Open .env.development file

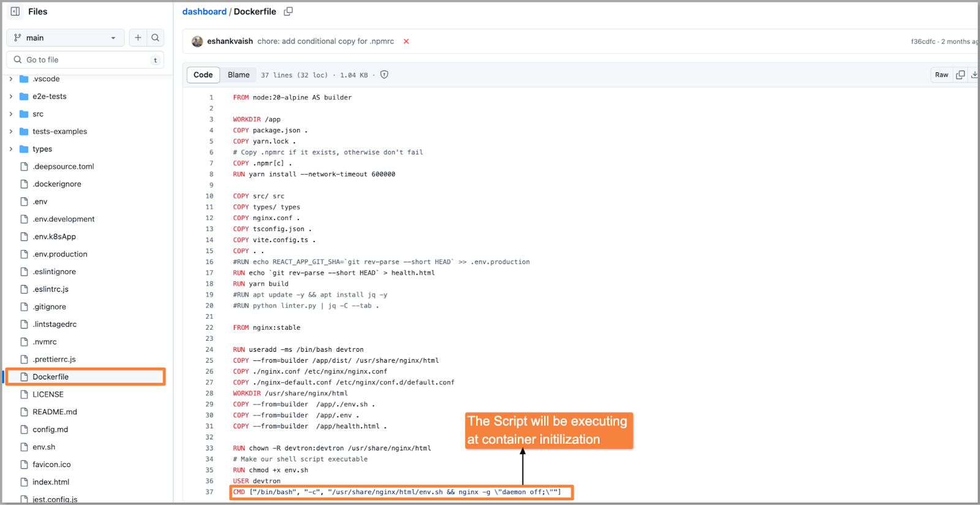click(x=64, y=219)
